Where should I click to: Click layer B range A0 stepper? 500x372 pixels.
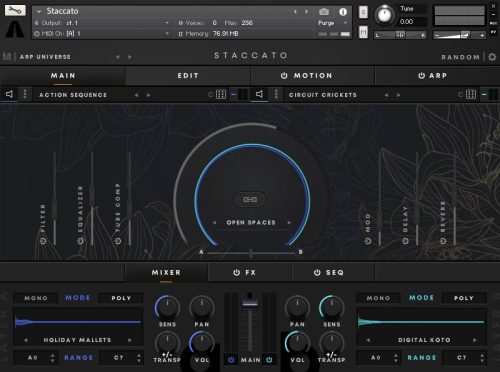pyautogui.click(x=396, y=358)
